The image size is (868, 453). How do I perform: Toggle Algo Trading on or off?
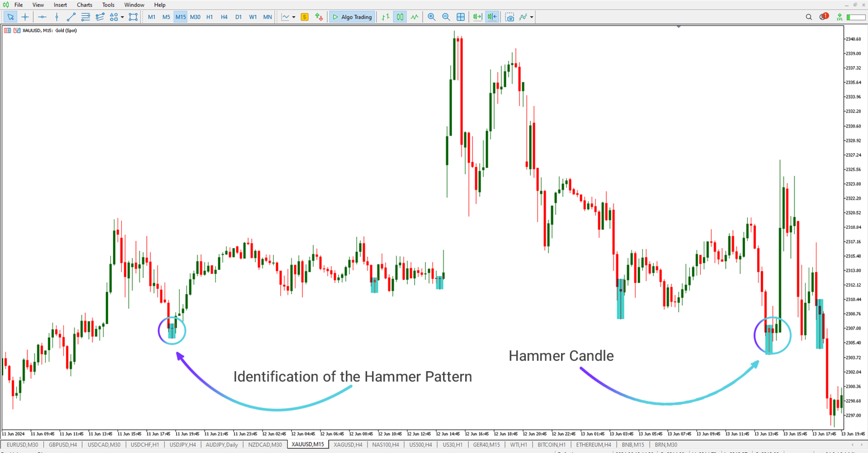point(352,17)
